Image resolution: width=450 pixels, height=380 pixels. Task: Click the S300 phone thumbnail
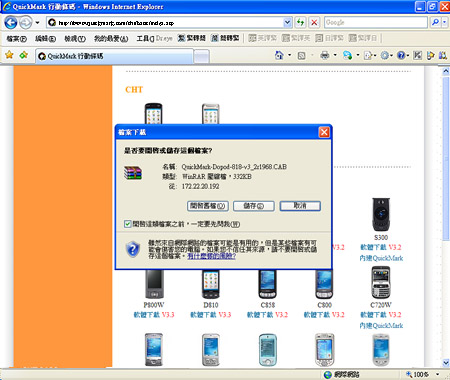pyautogui.click(x=381, y=214)
